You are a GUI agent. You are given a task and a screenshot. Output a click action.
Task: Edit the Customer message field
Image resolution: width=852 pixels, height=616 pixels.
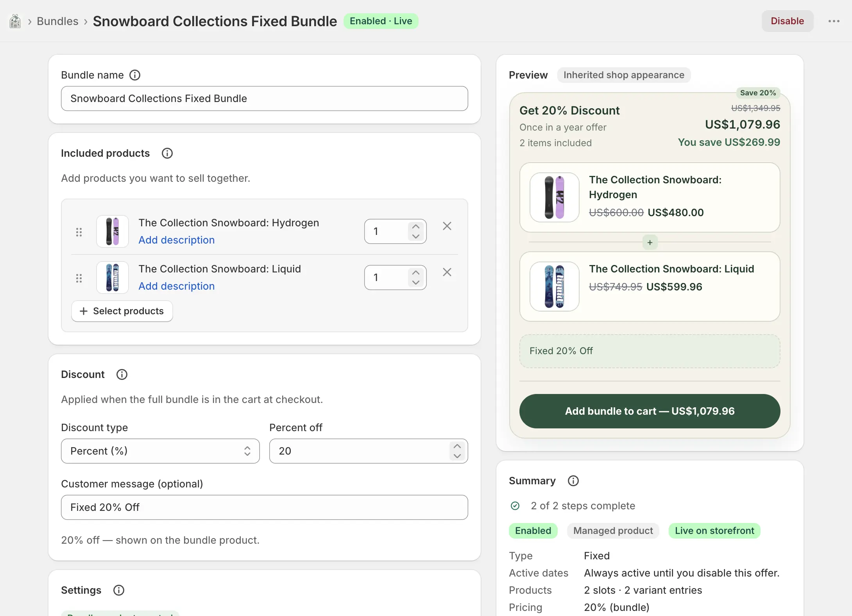[264, 507]
